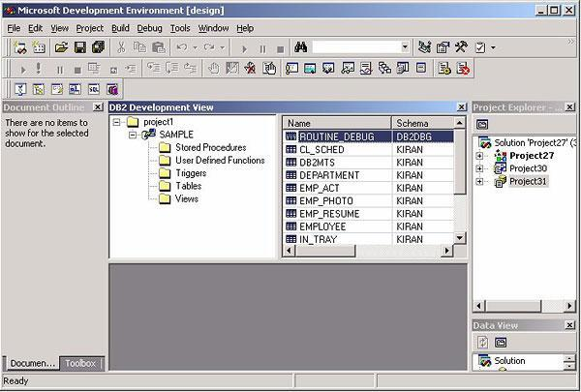Screen dimensions: 581x392
Task: Click the Copy icon in the toolbar
Action: pyautogui.click(x=139, y=47)
